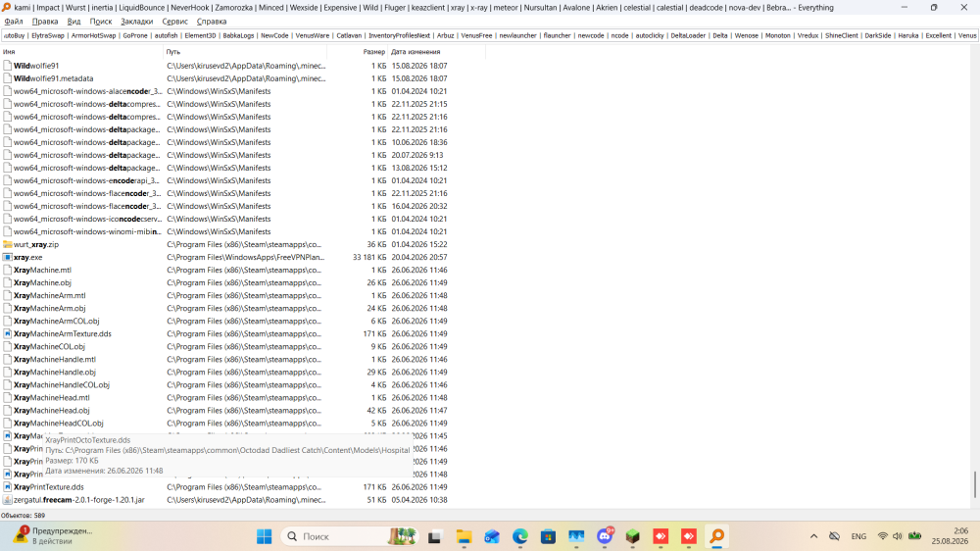Open File Explorer from the taskbar
Viewport: 980px width, 551px height.
coord(464,536)
